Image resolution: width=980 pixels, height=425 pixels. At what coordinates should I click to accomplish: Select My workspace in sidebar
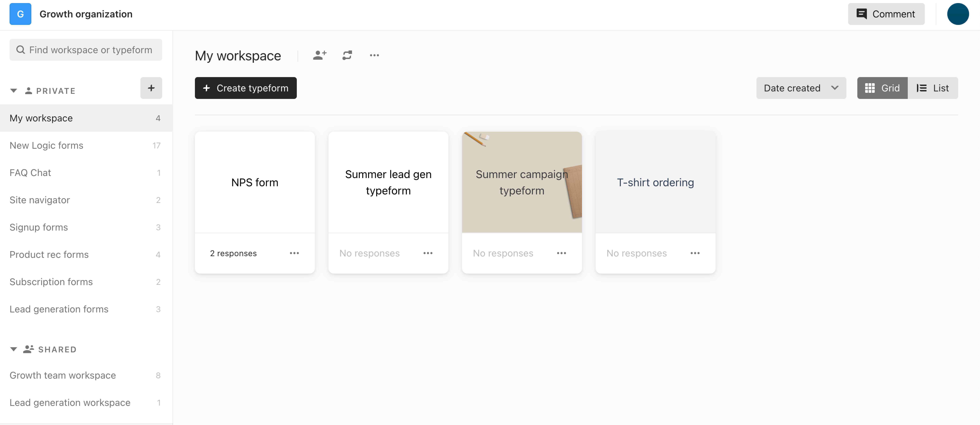point(86,118)
